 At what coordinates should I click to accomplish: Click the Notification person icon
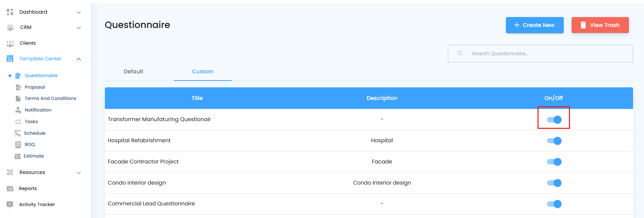[x=18, y=110]
